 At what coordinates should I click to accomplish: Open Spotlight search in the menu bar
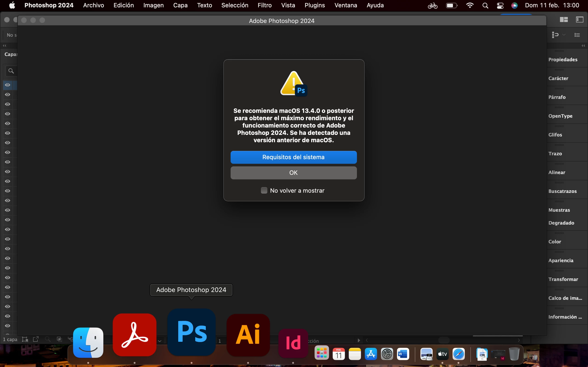pos(485,5)
